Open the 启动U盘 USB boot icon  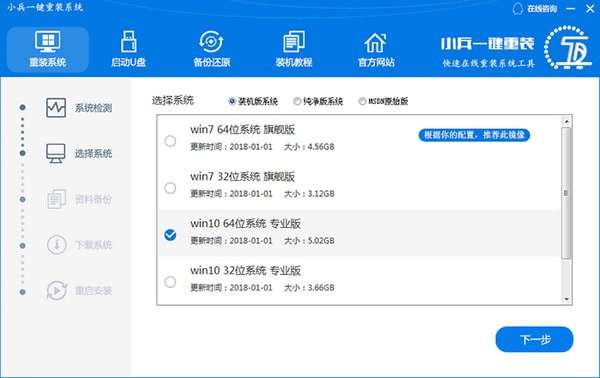pos(129,41)
